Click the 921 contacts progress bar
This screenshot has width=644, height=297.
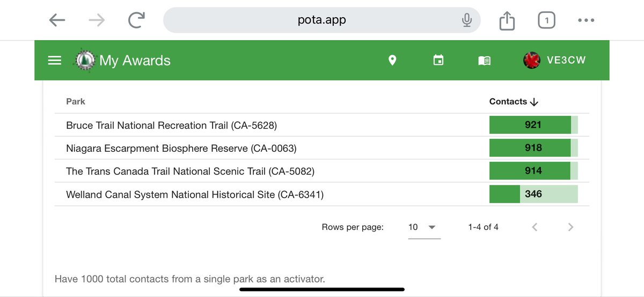coord(533,125)
